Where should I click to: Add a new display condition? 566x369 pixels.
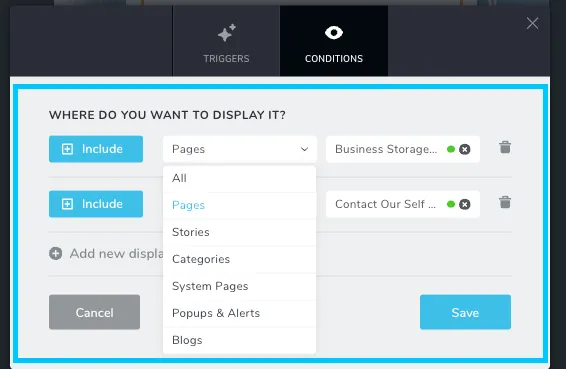106,253
